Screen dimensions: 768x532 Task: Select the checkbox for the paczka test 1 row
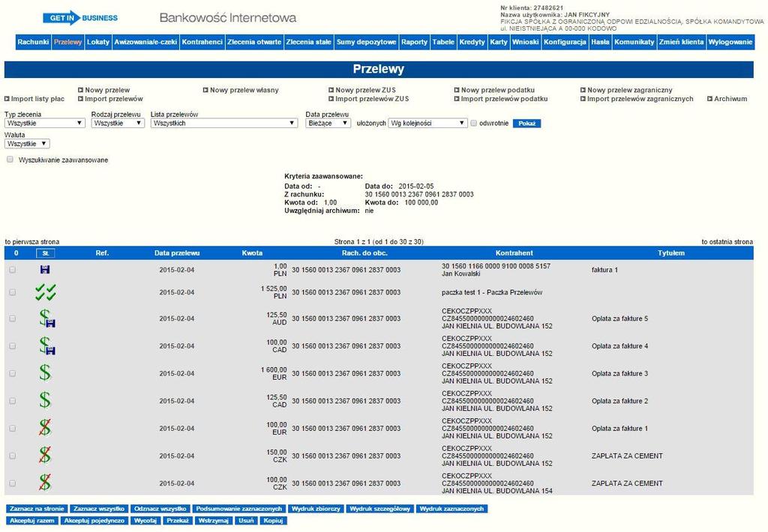12,292
